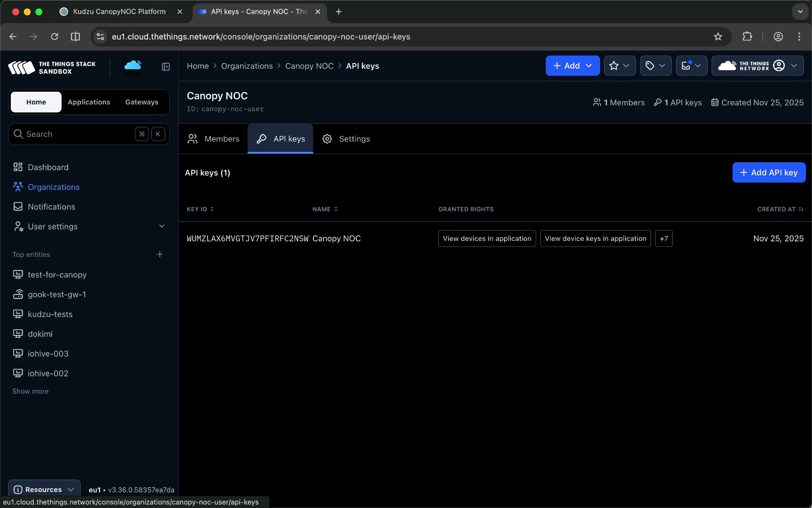Click the gateway icon beside gook-test-gw-1

pyautogui.click(x=18, y=294)
